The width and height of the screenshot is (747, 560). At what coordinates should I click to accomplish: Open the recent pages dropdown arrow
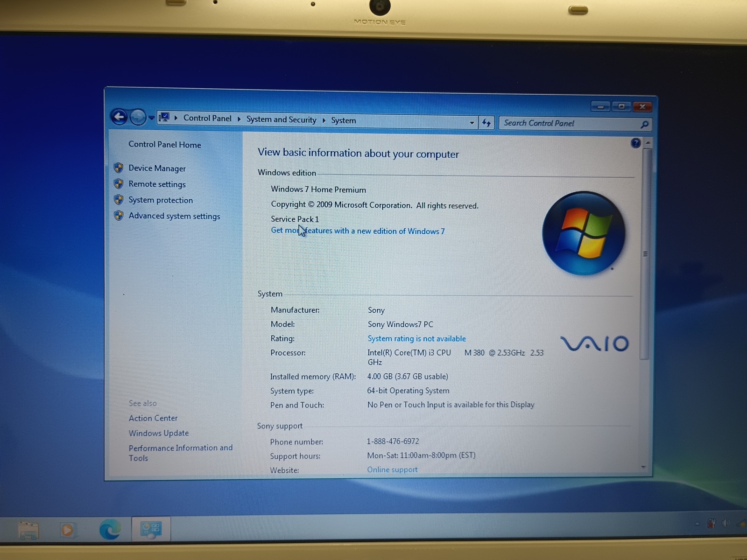coord(151,118)
